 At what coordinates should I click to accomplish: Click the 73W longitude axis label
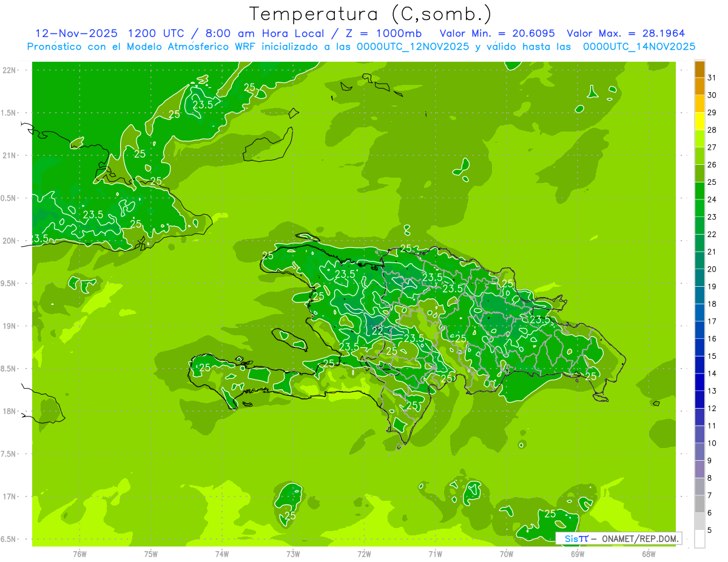point(293,554)
